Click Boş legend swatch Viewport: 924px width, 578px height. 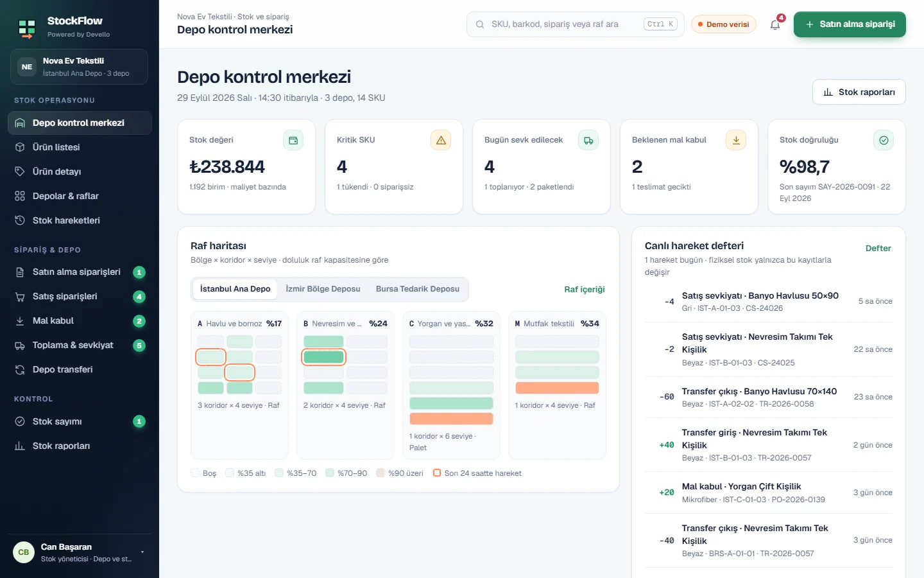coord(195,473)
